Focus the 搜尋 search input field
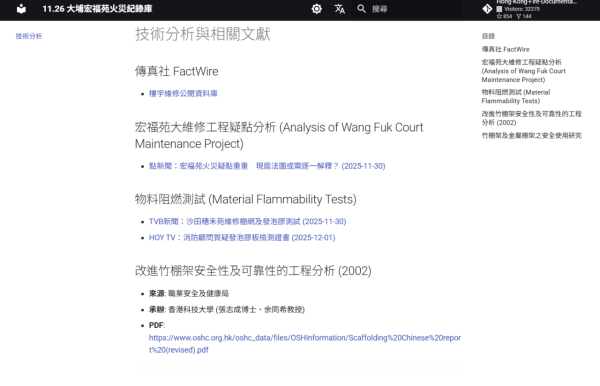Viewport: 600px width, 386px height. pos(408,9)
